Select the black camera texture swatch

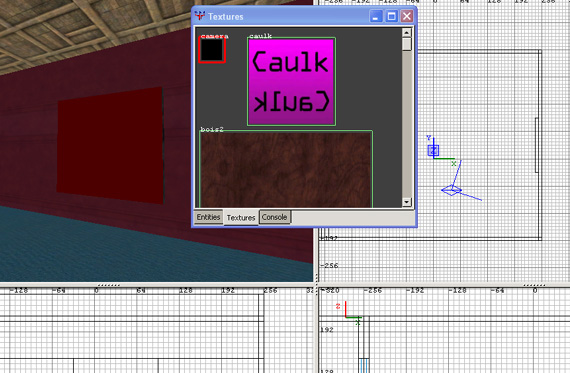tap(212, 50)
